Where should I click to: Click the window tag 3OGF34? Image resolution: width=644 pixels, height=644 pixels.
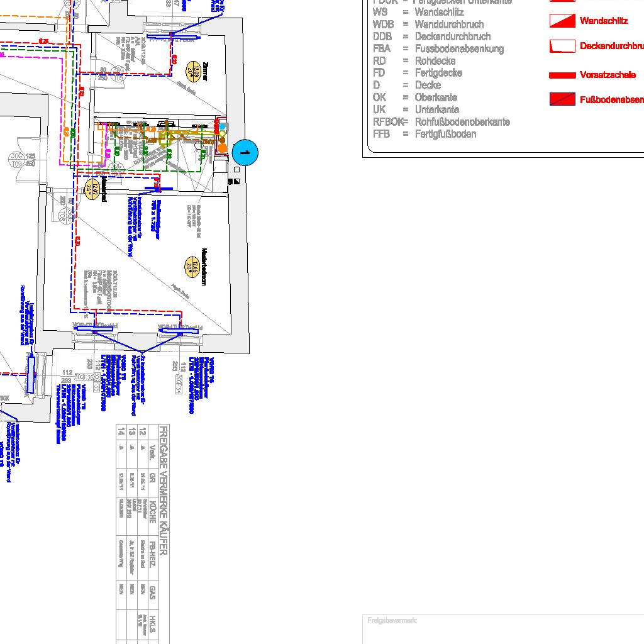click(178, 384)
